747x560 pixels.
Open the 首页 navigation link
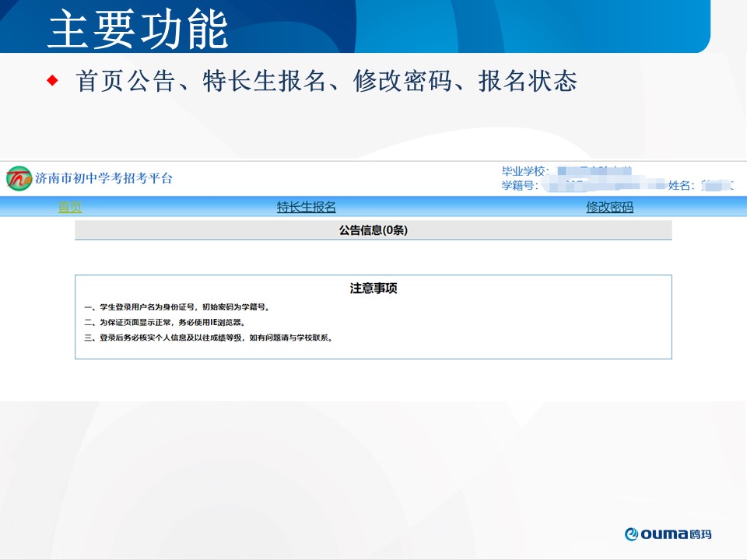(x=69, y=207)
